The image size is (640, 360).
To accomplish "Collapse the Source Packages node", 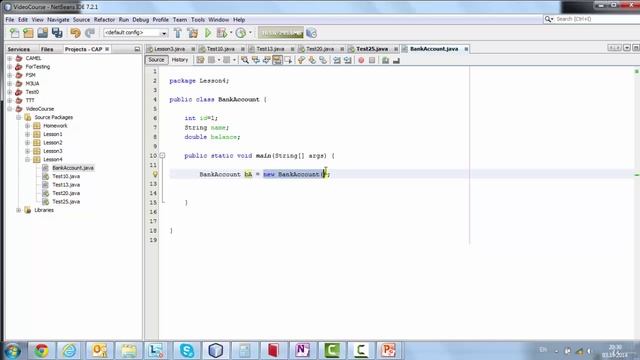I will [x=19, y=117].
